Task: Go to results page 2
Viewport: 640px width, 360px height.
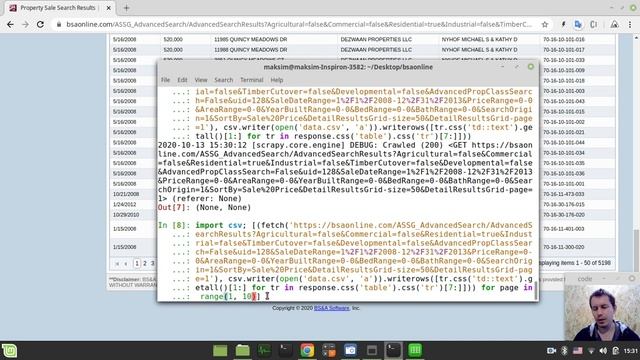Action: tap(145, 263)
